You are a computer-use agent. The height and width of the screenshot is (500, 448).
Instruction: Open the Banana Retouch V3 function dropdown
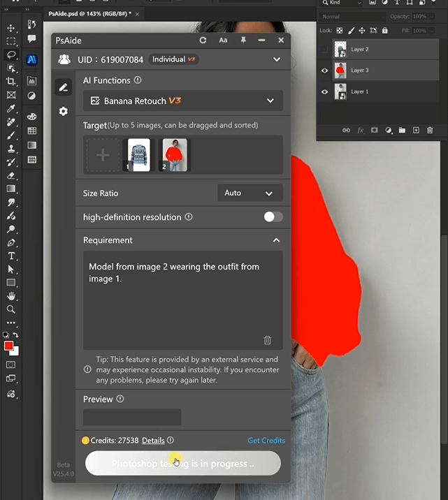(183, 101)
